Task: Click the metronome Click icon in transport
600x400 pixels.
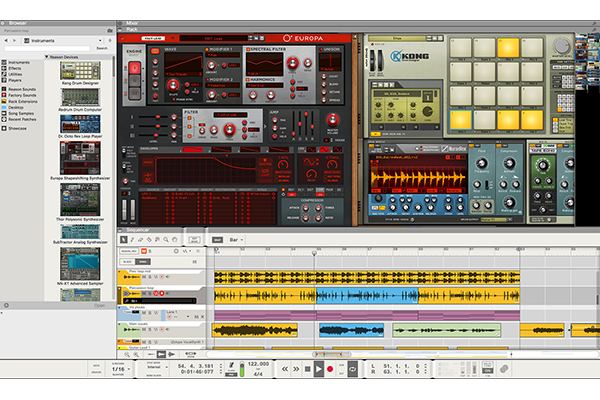Action: (x=232, y=366)
